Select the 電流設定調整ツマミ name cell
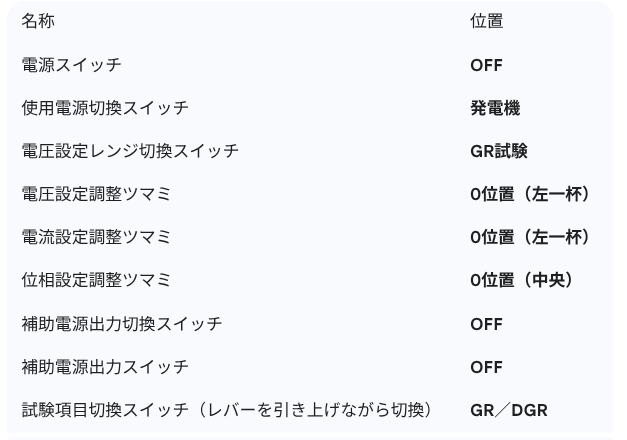 [96, 237]
